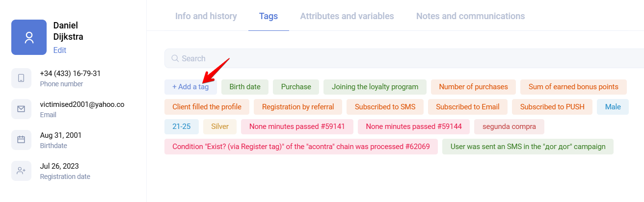Select the Subscribed to SMS tag
The image size is (644, 202).
(x=385, y=107)
